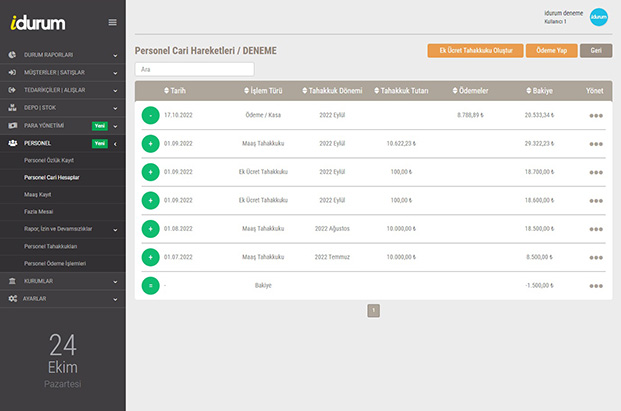Open the user avatar in the header
Image resolution: width=621 pixels, height=411 pixels.
[x=598, y=17]
